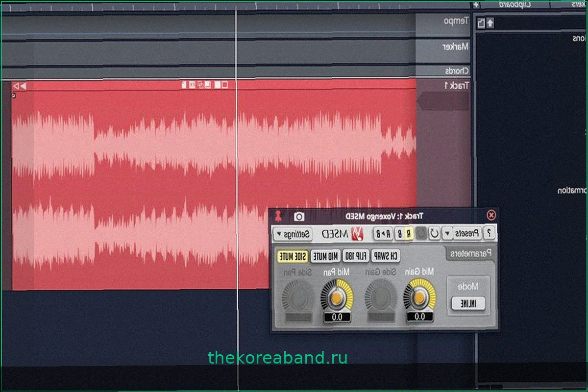Click the fade handle triangles at clip edge
The height and width of the screenshot is (392, 588).
point(19,86)
